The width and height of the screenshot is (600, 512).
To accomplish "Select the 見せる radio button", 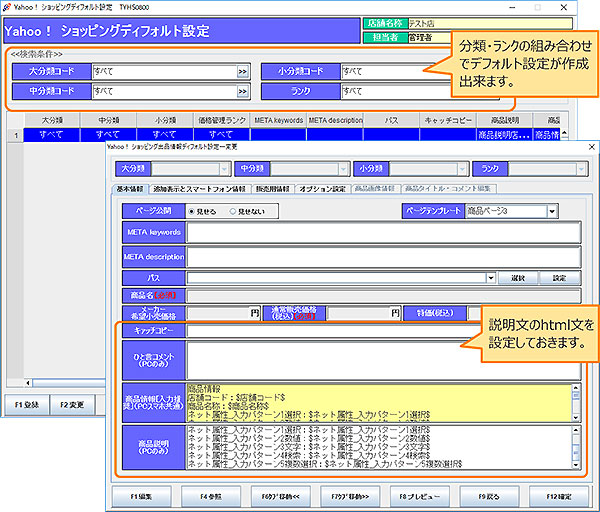I will [x=193, y=212].
